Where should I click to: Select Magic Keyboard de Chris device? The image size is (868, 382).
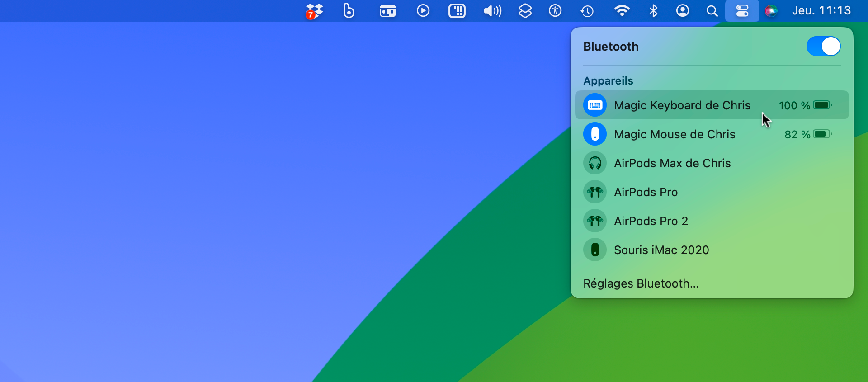712,105
